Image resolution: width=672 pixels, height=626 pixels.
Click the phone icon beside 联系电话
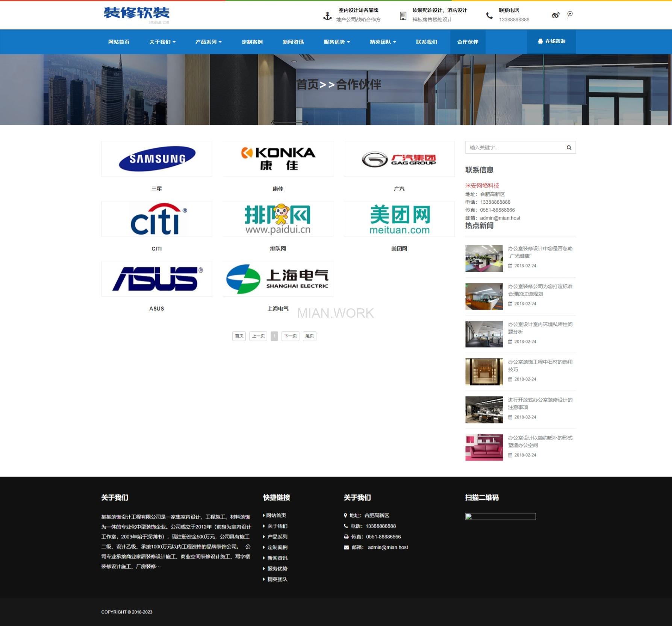pyautogui.click(x=489, y=16)
